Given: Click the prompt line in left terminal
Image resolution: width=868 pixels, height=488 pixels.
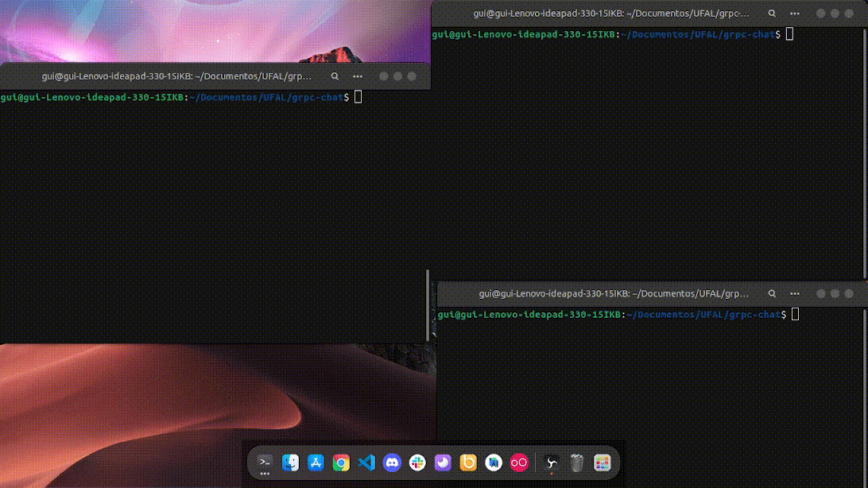Looking at the screenshot, I should tap(181, 98).
